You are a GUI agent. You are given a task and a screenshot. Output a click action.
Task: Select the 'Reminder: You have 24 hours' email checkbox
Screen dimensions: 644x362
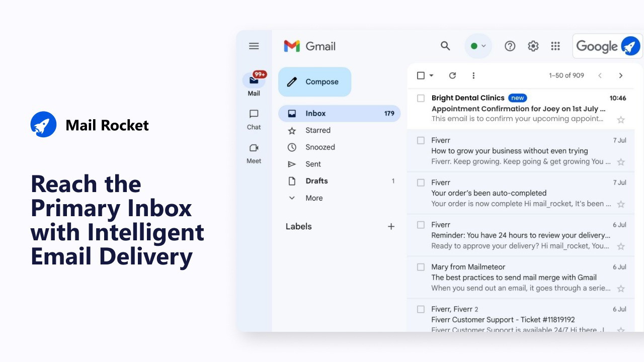pos(421,225)
